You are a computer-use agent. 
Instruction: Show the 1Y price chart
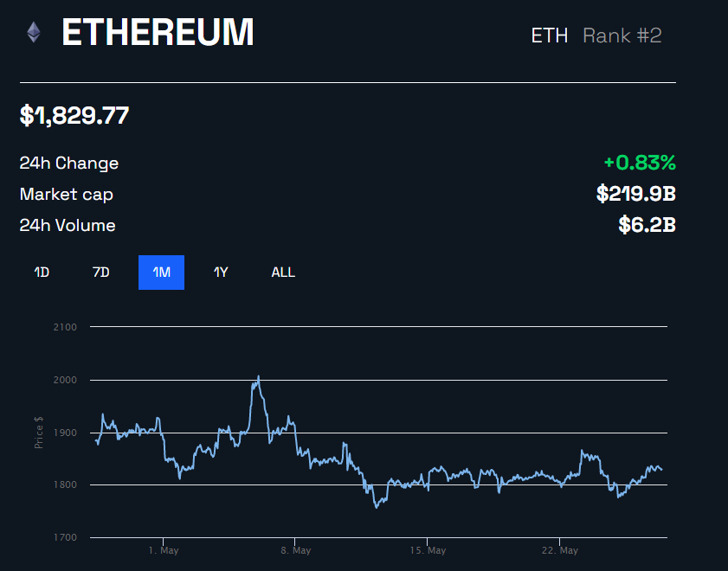point(221,273)
